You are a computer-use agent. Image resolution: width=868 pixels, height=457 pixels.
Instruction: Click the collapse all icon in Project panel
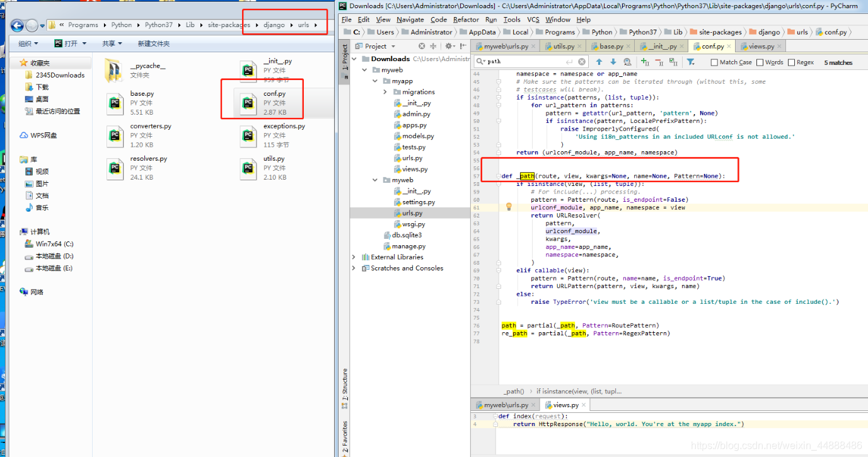(433, 46)
